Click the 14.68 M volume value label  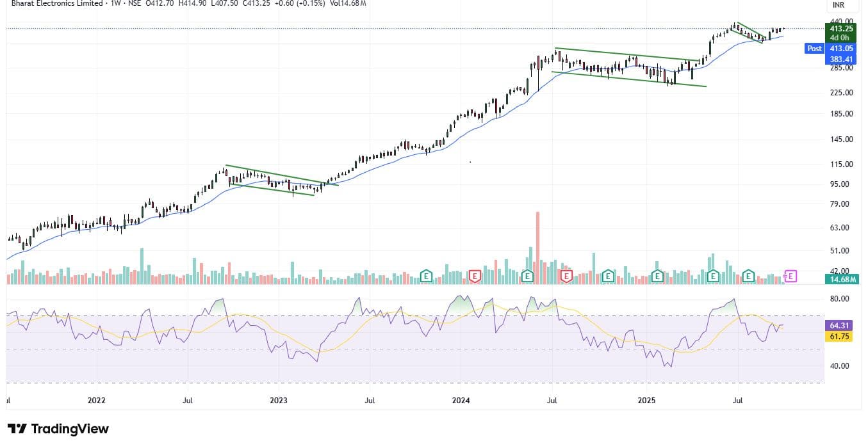point(840,280)
